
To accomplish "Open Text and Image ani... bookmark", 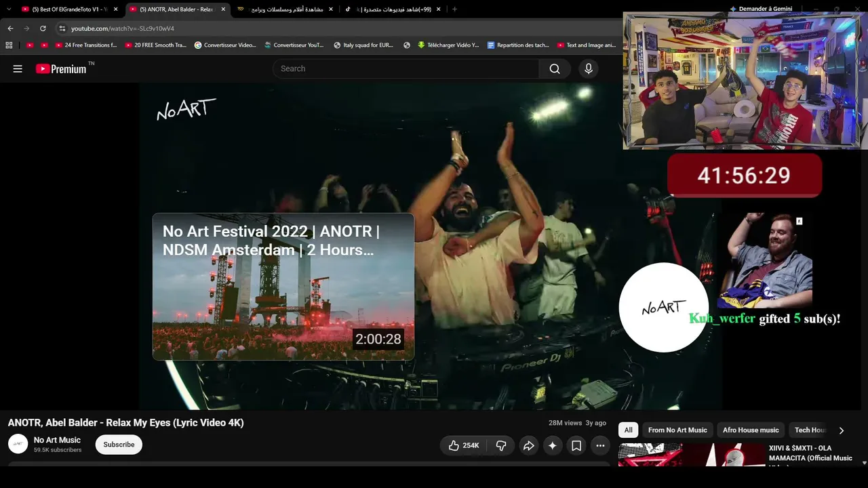I will point(587,45).
